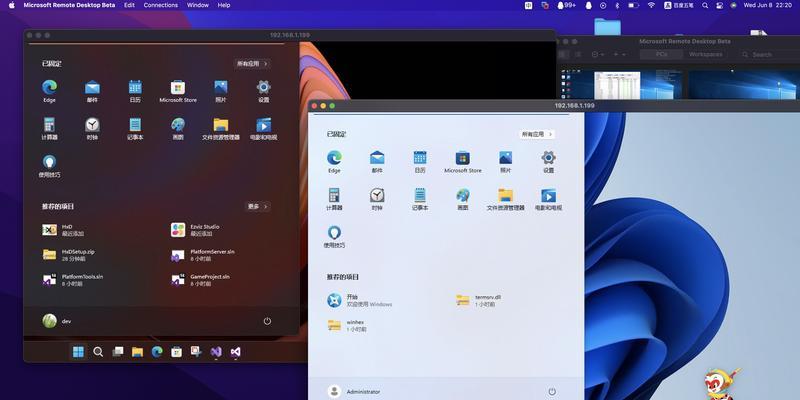Open Photos (照片) in the dark Start menu
This screenshot has height=400, width=800.
(x=221, y=91)
